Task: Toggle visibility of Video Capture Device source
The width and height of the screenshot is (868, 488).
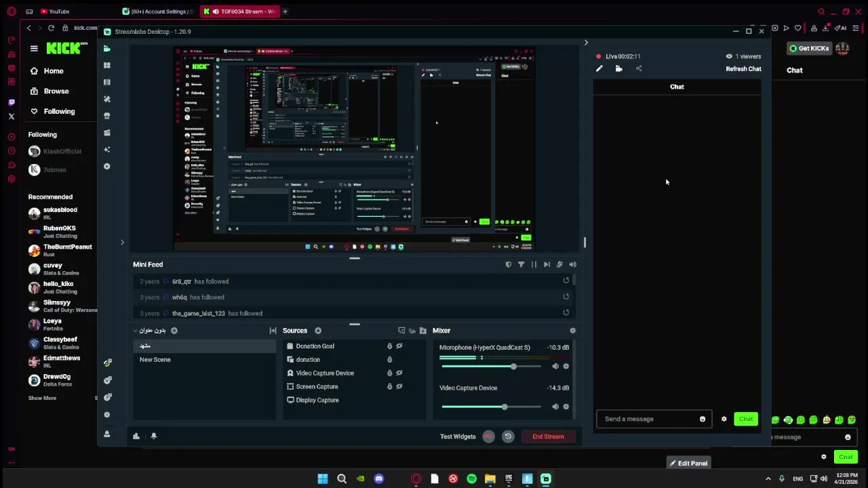Action: pyautogui.click(x=399, y=373)
